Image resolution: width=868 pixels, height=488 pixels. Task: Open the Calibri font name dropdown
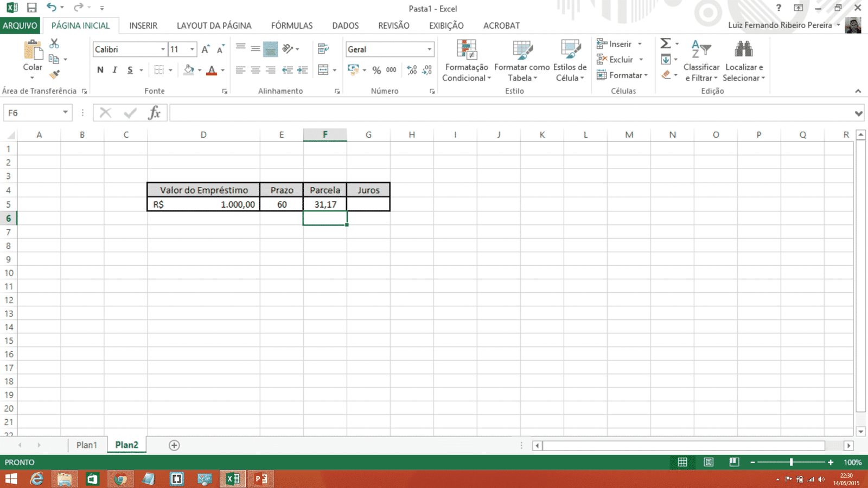[x=162, y=49]
